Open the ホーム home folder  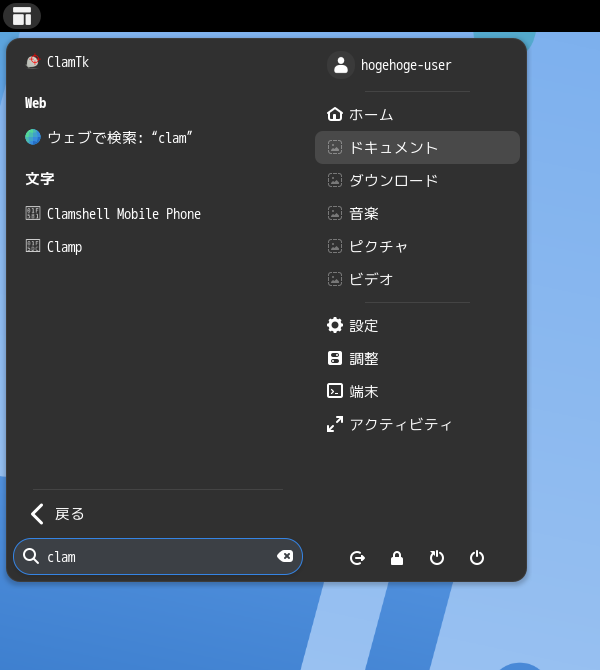coord(417,115)
